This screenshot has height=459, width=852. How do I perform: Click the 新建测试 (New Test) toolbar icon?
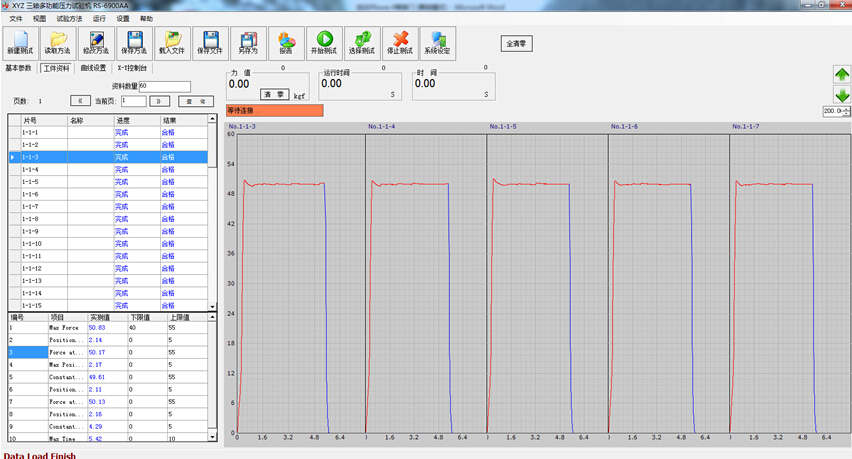(20, 42)
